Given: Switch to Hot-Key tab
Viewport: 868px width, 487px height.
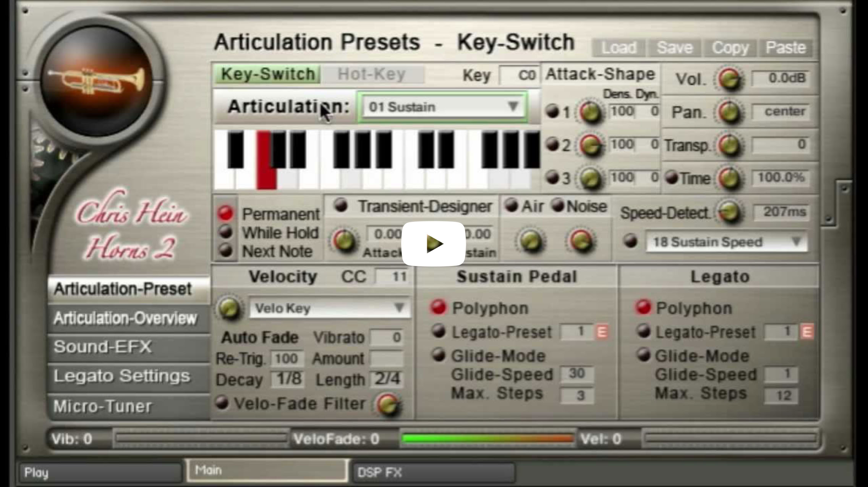Looking at the screenshot, I should tap(372, 74).
